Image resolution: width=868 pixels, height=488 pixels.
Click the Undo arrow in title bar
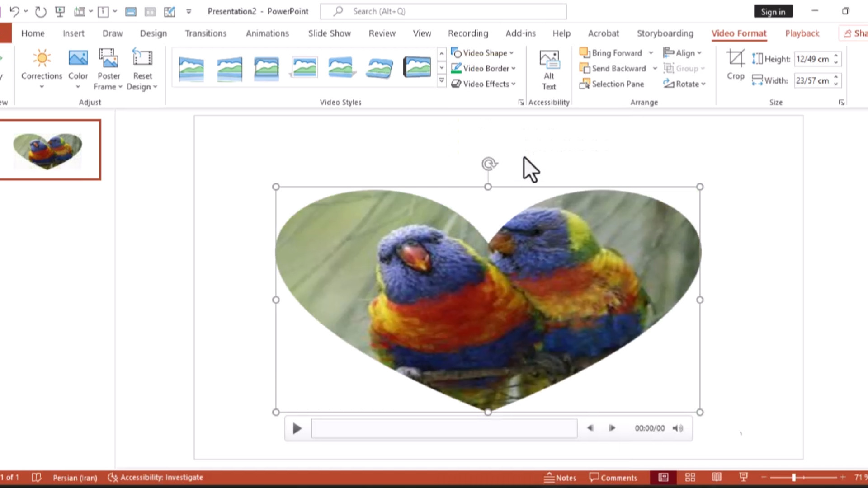point(14,11)
